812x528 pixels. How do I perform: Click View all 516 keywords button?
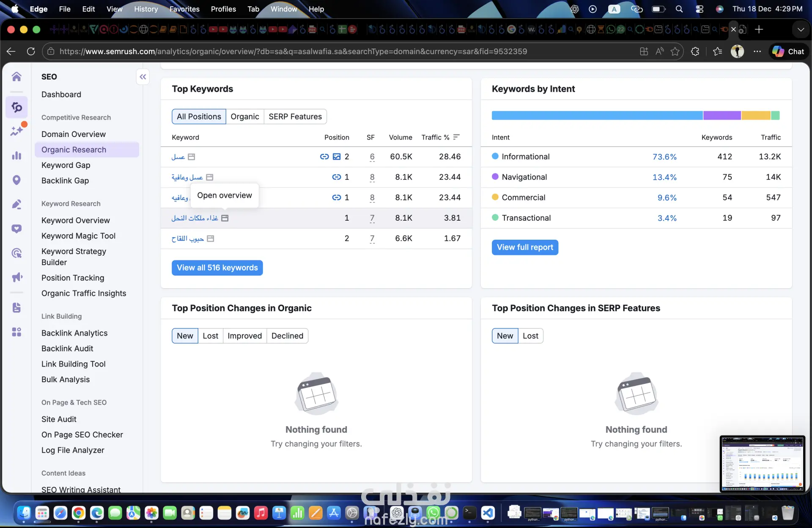click(217, 268)
